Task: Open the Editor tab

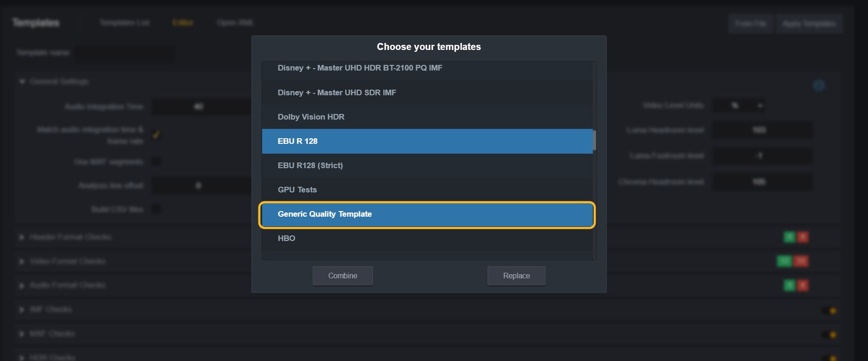Action: pos(183,22)
